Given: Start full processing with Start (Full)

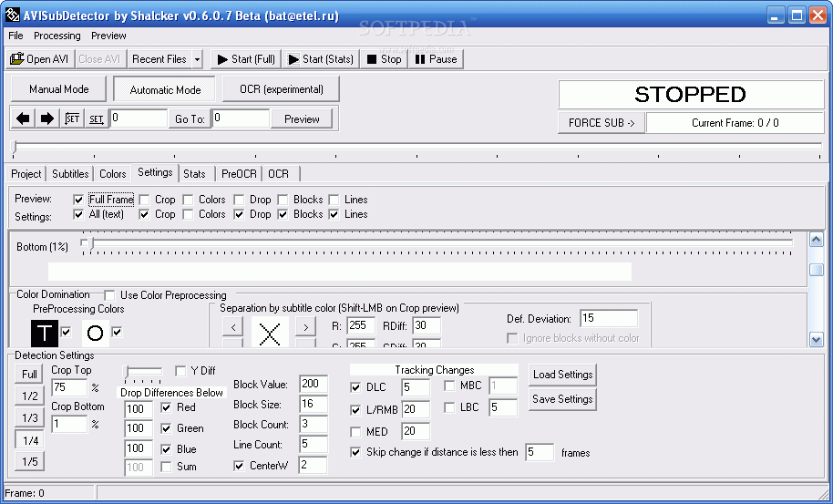Looking at the screenshot, I should click(x=246, y=59).
